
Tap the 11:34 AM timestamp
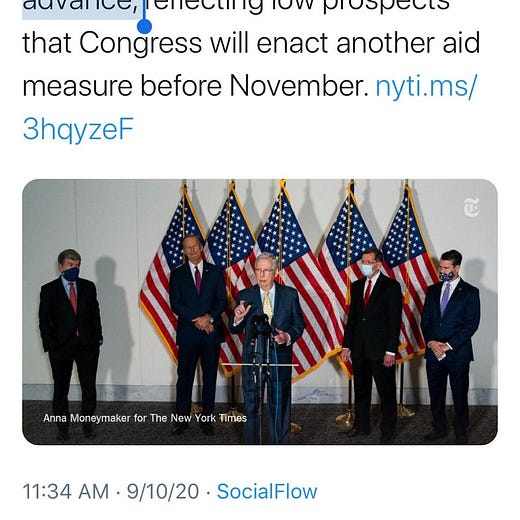click(66, 491)
